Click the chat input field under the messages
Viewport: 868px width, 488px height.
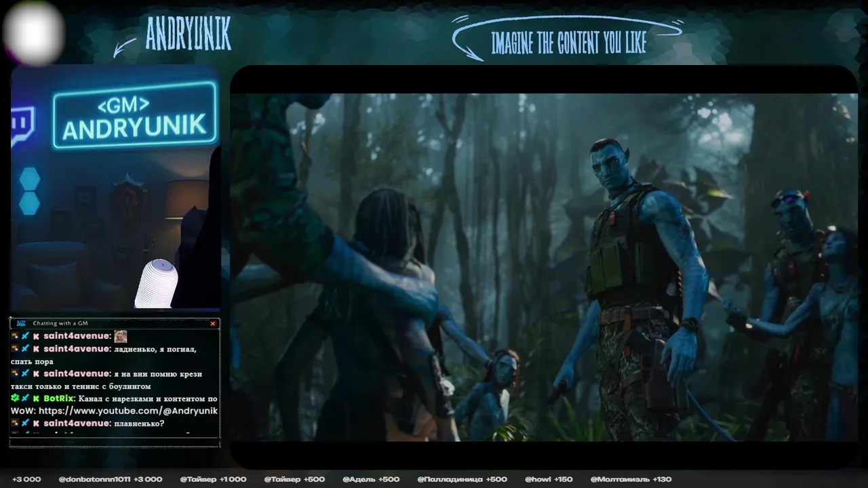[115, 443]
